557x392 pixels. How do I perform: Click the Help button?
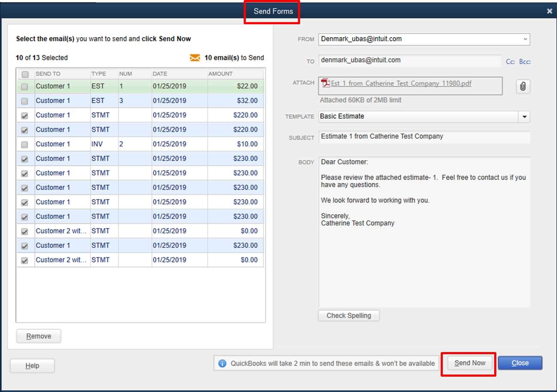[x=32, y=365]
